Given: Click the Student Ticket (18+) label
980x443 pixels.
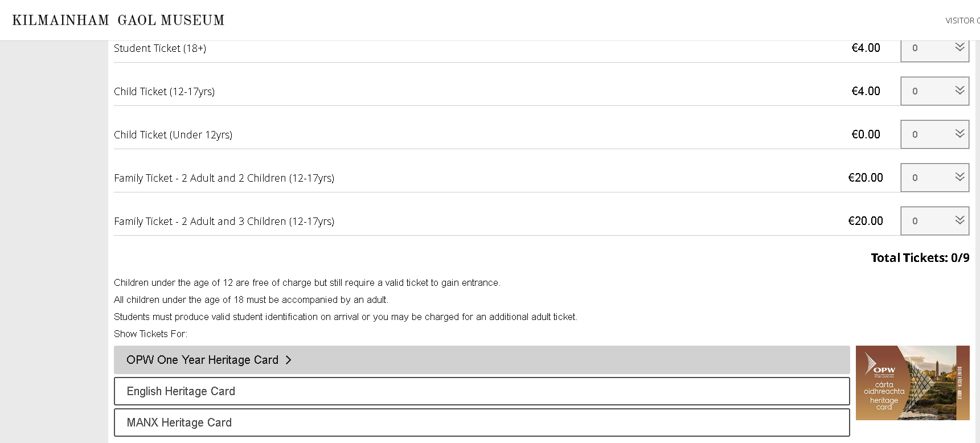Looking at the screenshot, I should pos(160,48).
